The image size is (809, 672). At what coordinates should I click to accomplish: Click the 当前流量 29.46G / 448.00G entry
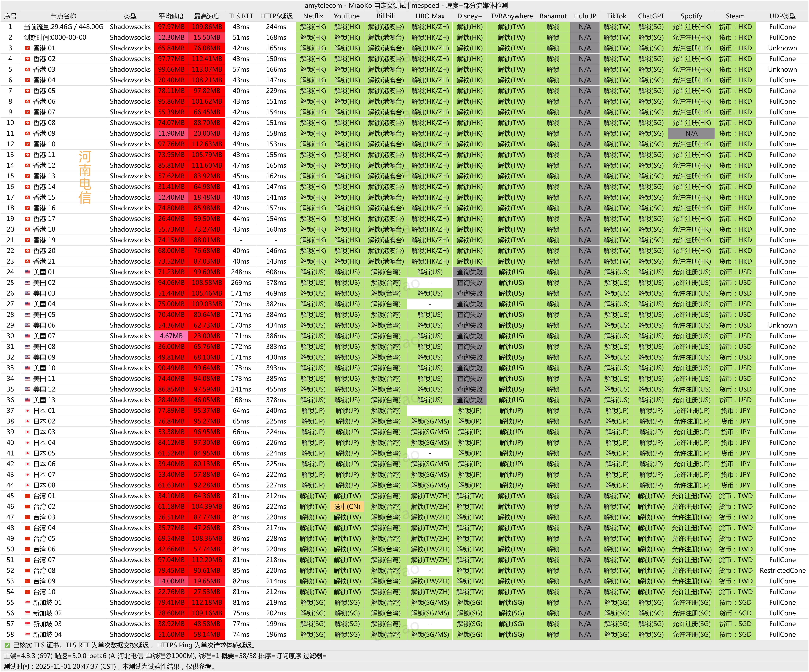64,27
